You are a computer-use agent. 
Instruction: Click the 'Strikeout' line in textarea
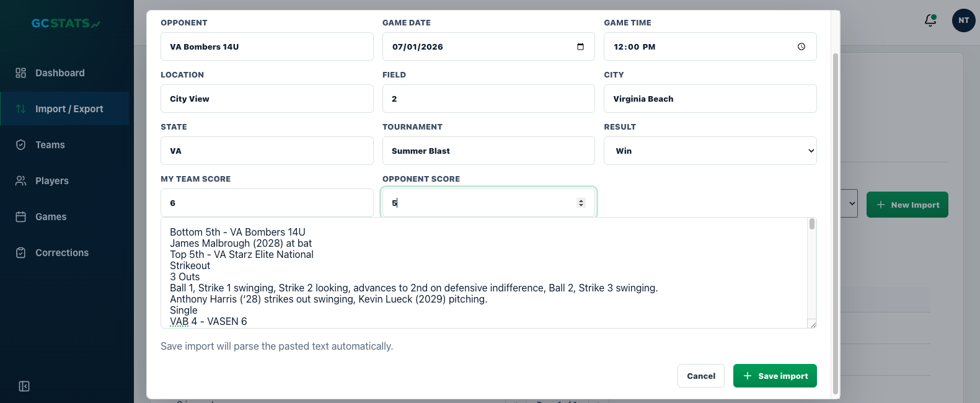click(x=190, y=265)
